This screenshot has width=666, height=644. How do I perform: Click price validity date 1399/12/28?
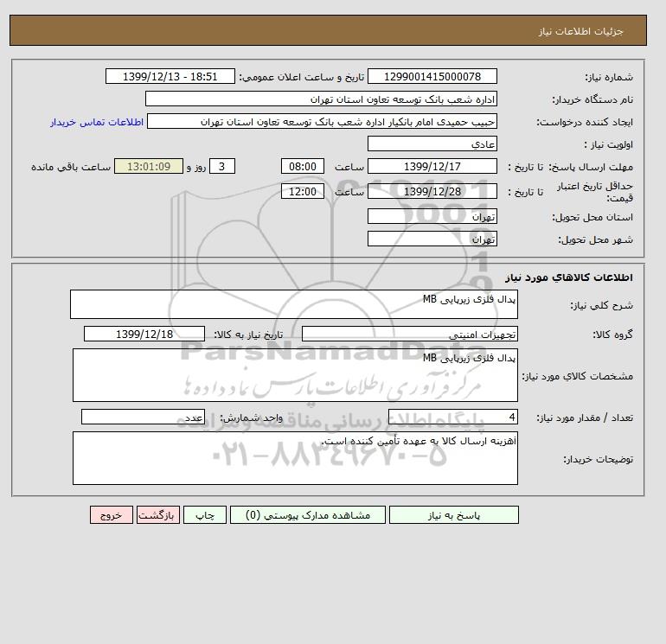pos(432,191)
